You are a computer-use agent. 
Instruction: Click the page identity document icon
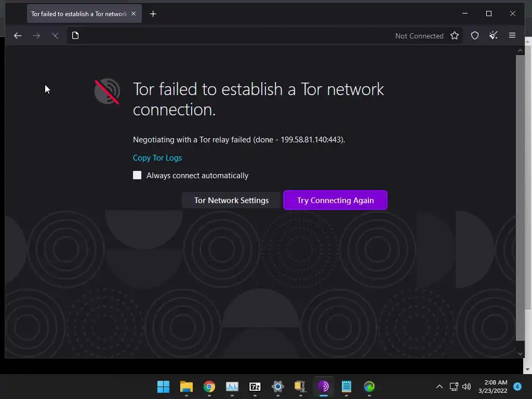(75, 36)
